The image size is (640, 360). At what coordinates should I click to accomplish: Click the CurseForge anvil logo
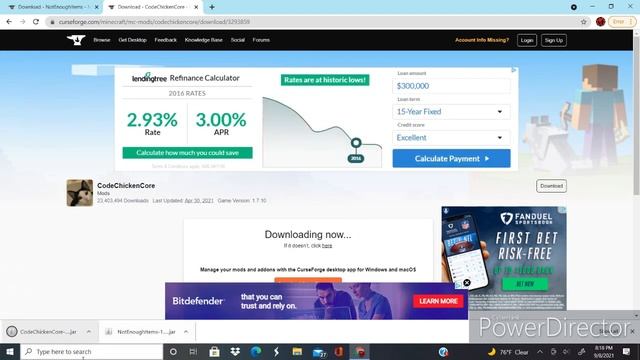pos(76,40)
